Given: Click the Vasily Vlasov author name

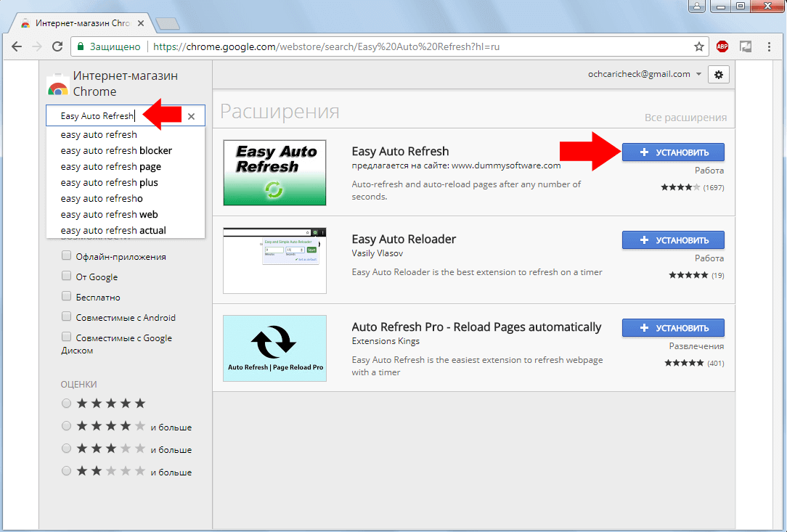Looking at the screenshot, I should pos(377,253).
